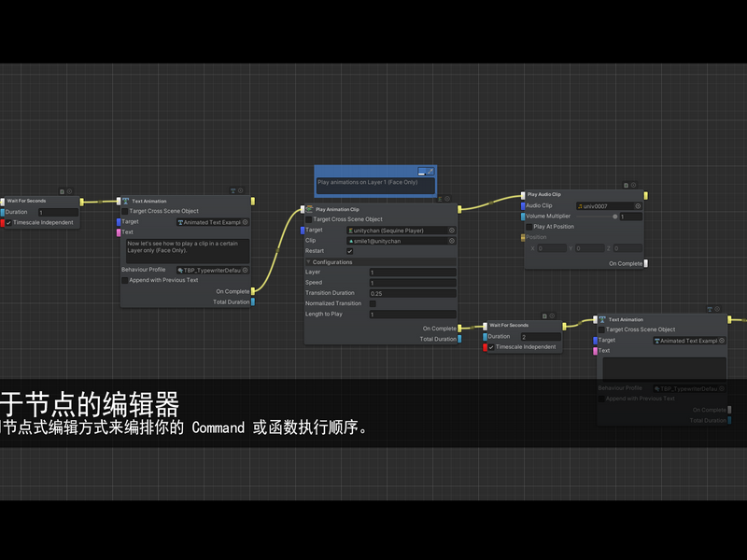
Task: Click the pink Text input port on first Text Animation
Action: click(x=119, y=232)
